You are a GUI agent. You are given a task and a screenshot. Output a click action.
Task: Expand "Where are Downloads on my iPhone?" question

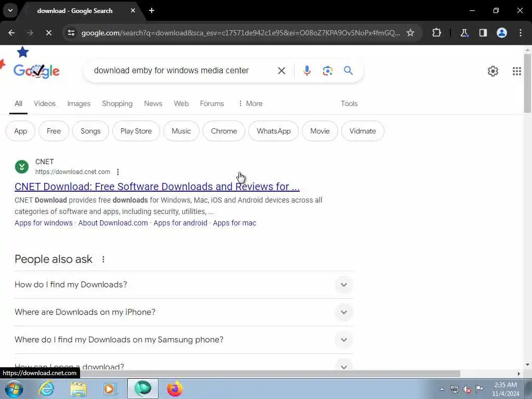point(183,312)
